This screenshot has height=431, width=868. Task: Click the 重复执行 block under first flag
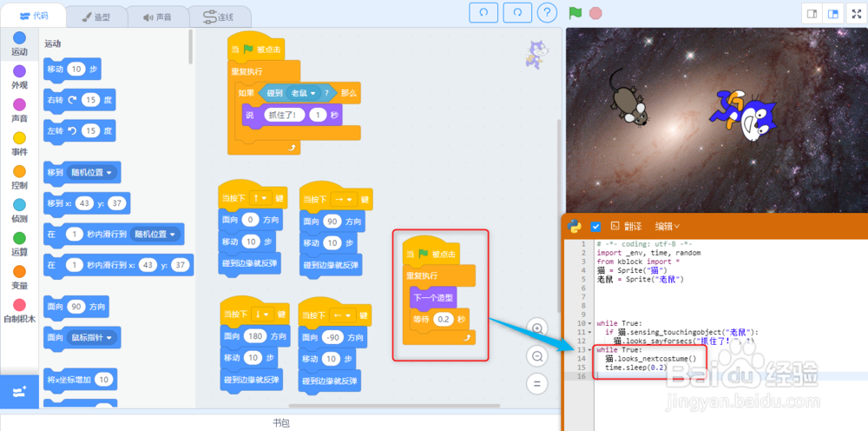point(247,72)
